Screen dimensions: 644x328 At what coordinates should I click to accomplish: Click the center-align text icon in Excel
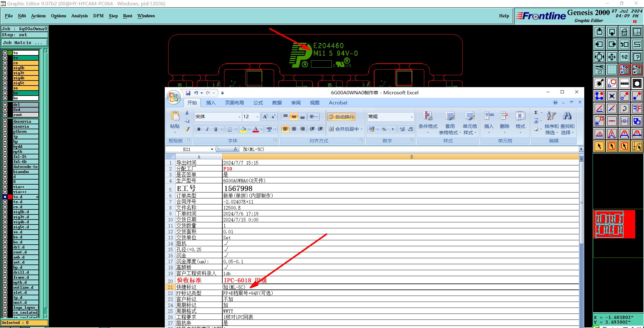tap(294, 129)
